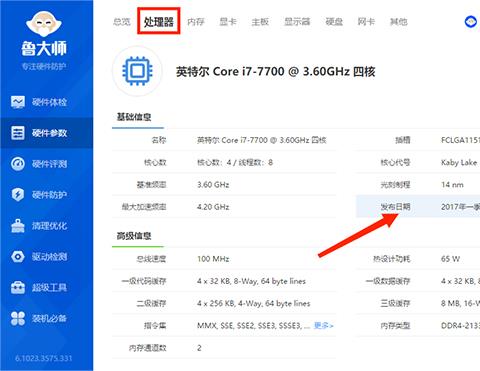Click the 4.20 GHz max turbo value
This screenshot has height=371, width=480.
213,207
